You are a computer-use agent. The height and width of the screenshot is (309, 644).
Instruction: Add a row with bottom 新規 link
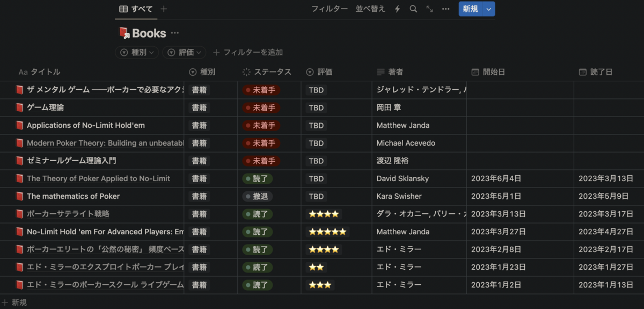pyautogui.click(x=14, y=303)
